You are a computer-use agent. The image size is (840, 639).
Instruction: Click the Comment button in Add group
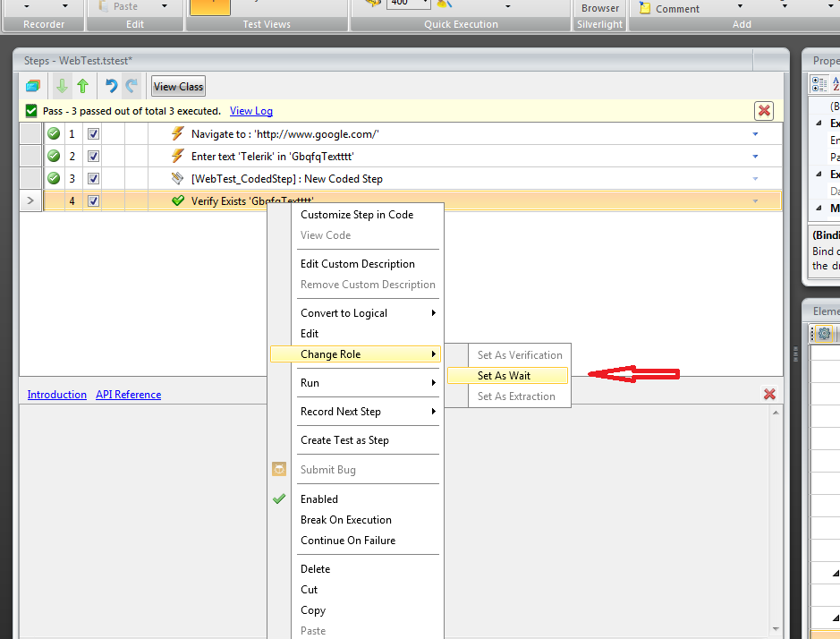coord(670,9)
